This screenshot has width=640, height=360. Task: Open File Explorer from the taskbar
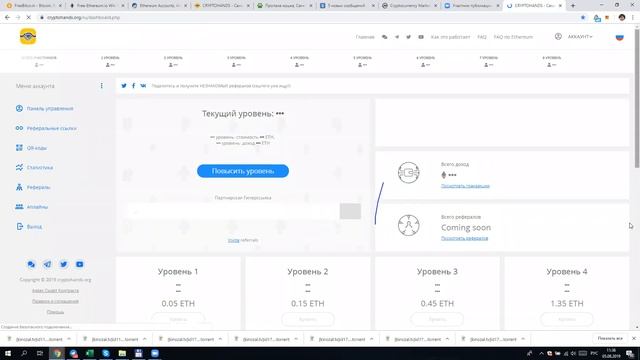click(x=122, y=353)
